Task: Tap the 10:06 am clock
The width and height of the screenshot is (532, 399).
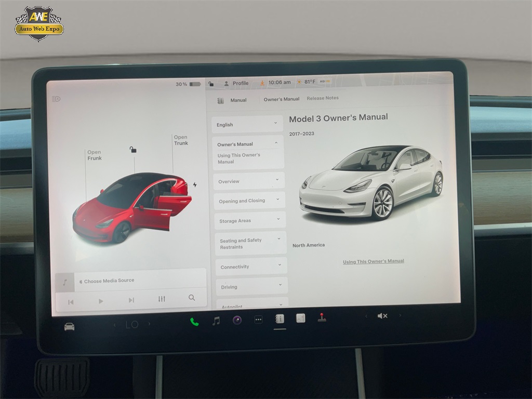Action: 280,83
